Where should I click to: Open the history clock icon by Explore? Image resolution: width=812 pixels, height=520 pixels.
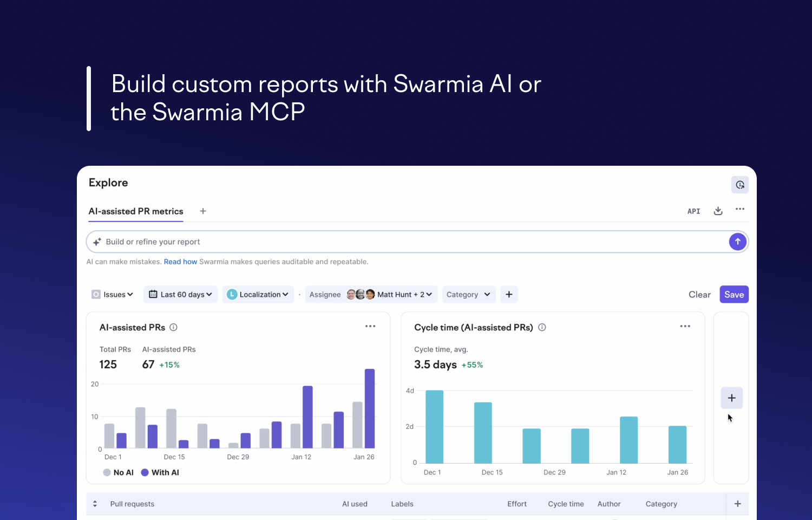[x=740, y=185]
